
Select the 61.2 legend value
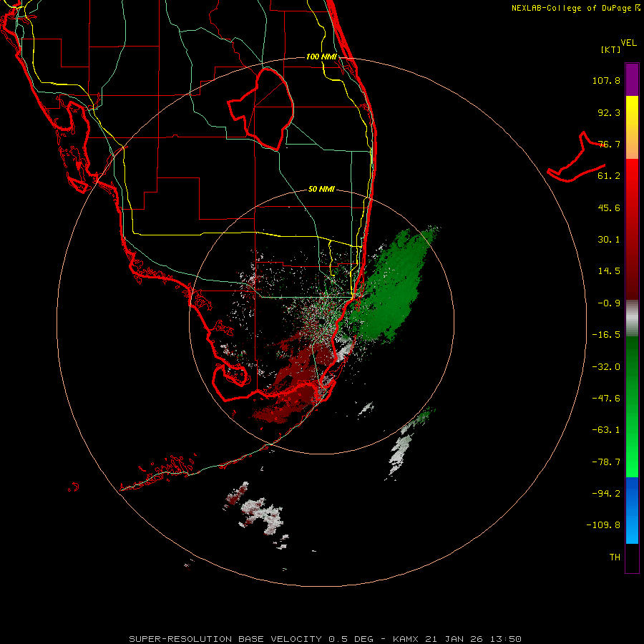pos(609,176)
